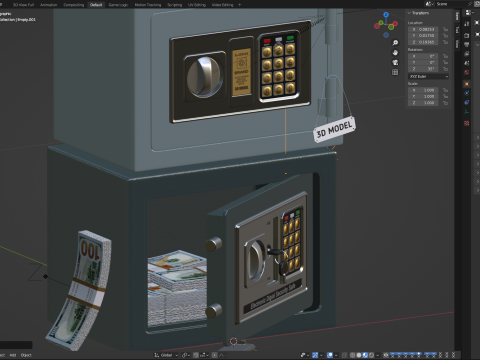480x360 pixels.
Task: Toggle the camera view icon
Action: click(395, 62)
